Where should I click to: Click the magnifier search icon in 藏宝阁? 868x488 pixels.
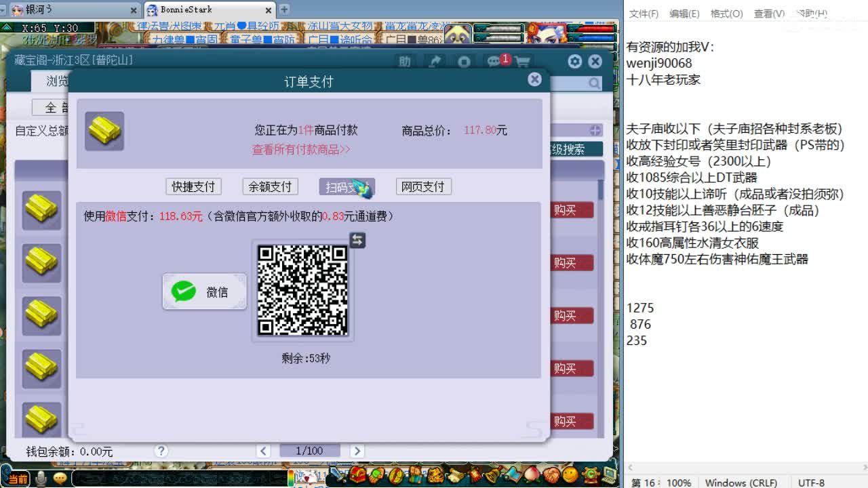coord(594,83)
